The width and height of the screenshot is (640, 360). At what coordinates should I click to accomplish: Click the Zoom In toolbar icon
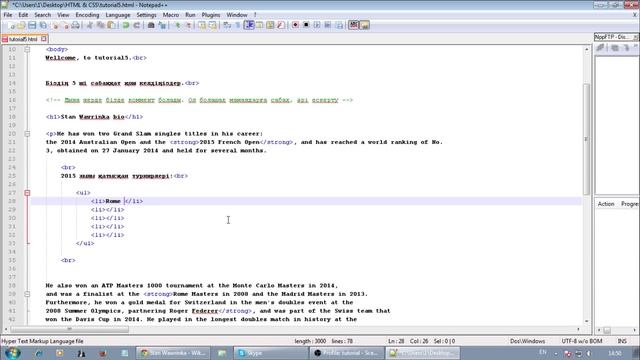(177, 25)
